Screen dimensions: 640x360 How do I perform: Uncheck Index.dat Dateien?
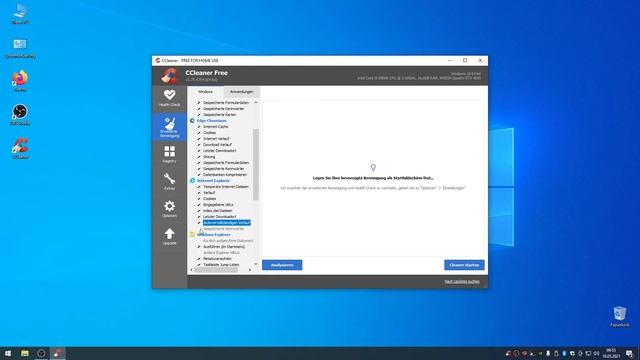coord(199,211)
